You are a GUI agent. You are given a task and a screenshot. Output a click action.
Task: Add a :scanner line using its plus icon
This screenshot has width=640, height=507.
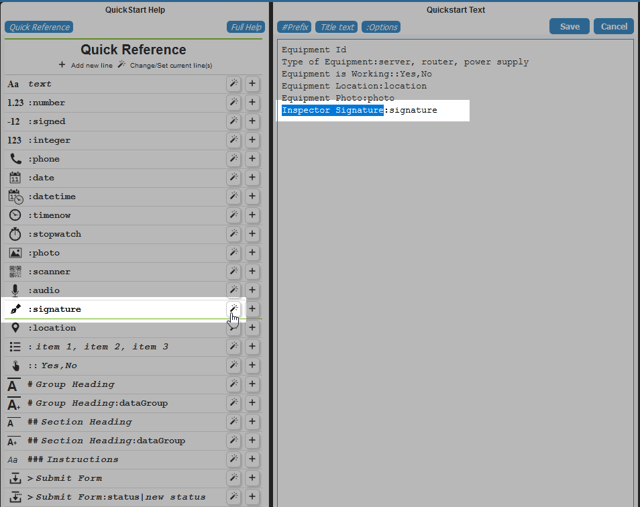click(x=252, y=271)
